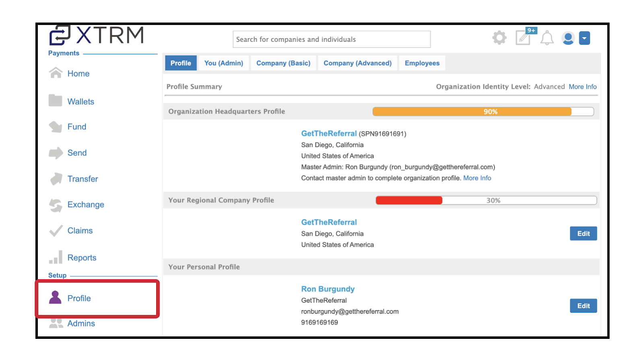Select the Profile tab
The image size is (644, 361).
pos(181,63)
